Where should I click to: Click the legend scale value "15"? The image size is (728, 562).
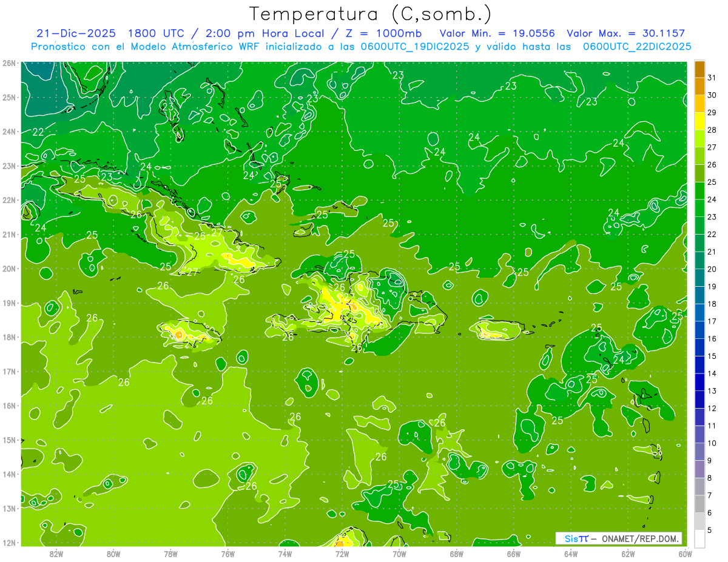click(x=712, y=356)
